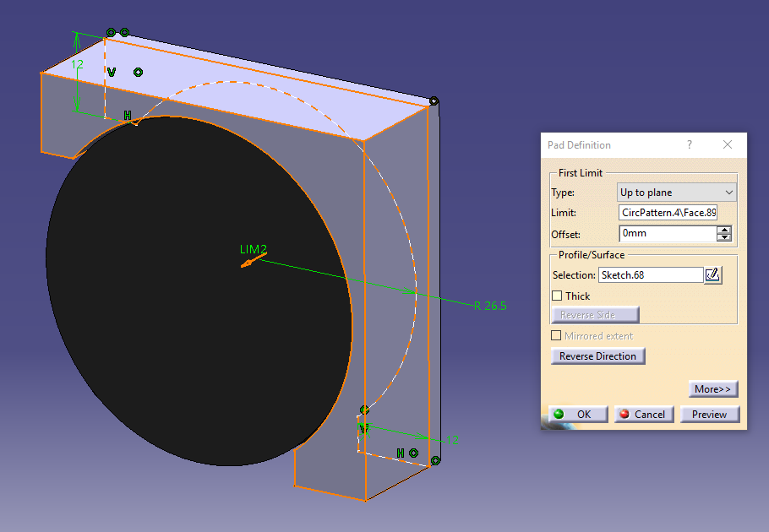Screen dimensions: 769x532
Task: Click the Preview button
Action: (x=710, y=414)
